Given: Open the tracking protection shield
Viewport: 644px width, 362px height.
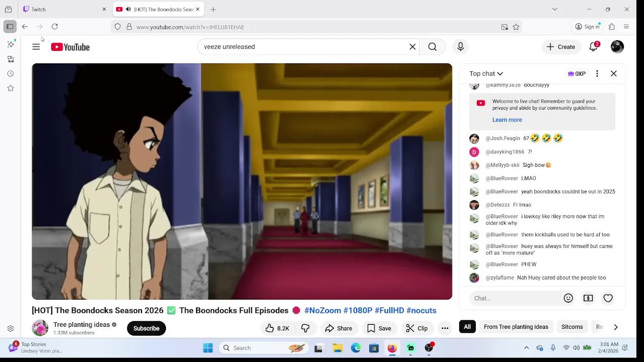Looking at the screenshot, I should pos(118,27).
